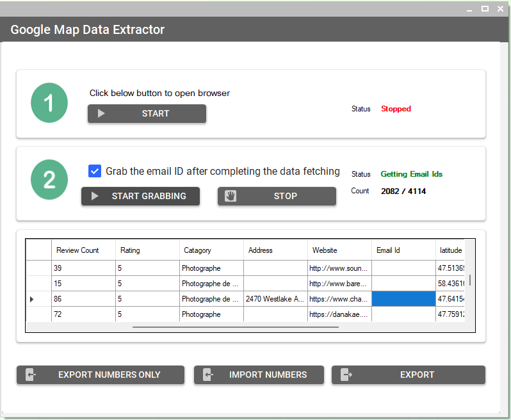Click the current row indicator arrow

pos(31,299)
